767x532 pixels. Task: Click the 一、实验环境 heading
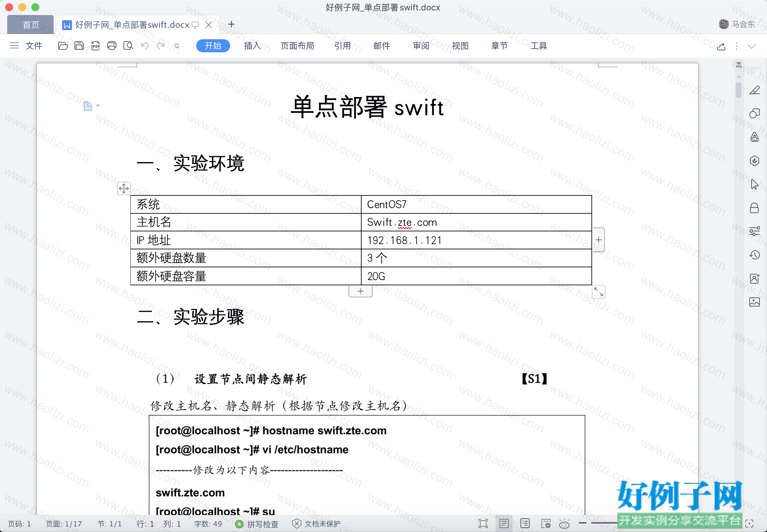(190, 163)
